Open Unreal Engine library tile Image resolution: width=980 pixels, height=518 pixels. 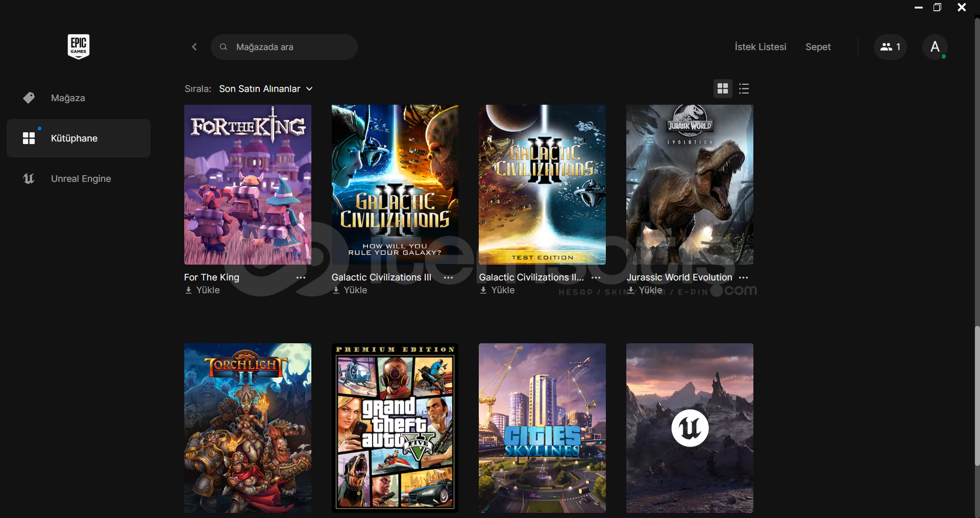690,428
